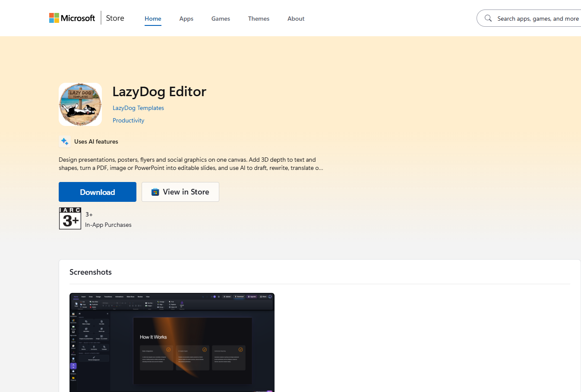The image size is (581, 392).
Task: Go to the Games tab
Action: (x=221, y=19)
